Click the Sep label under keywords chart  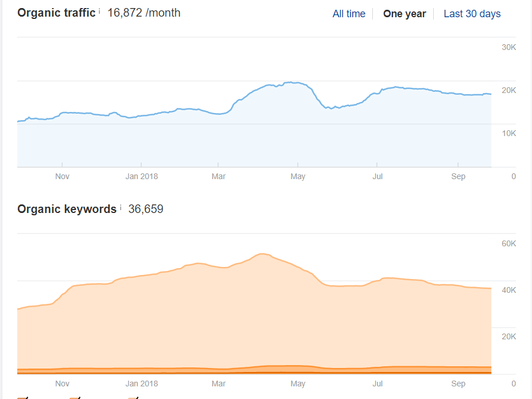click(x=458, y=383)
